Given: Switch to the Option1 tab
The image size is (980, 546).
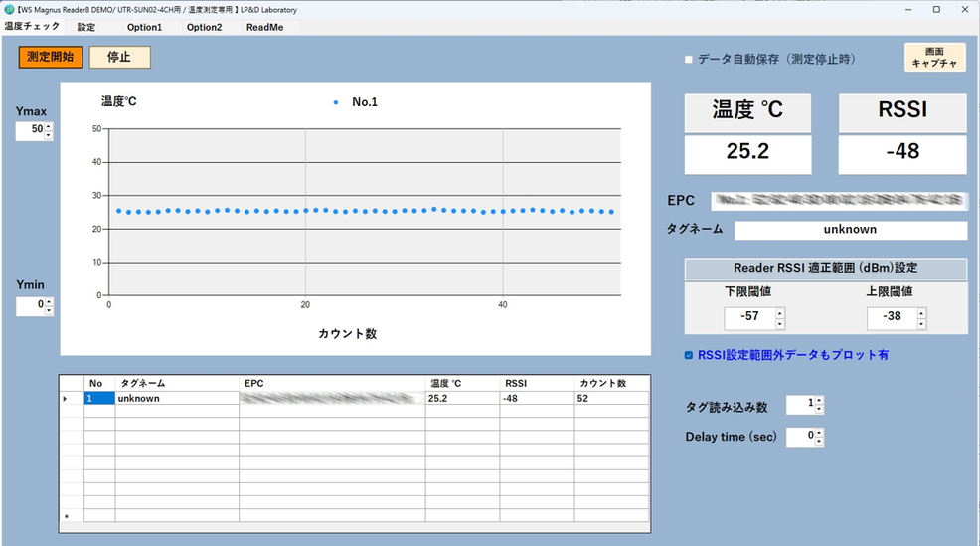Looking at the screenshot, I should [x=144, y=27].
